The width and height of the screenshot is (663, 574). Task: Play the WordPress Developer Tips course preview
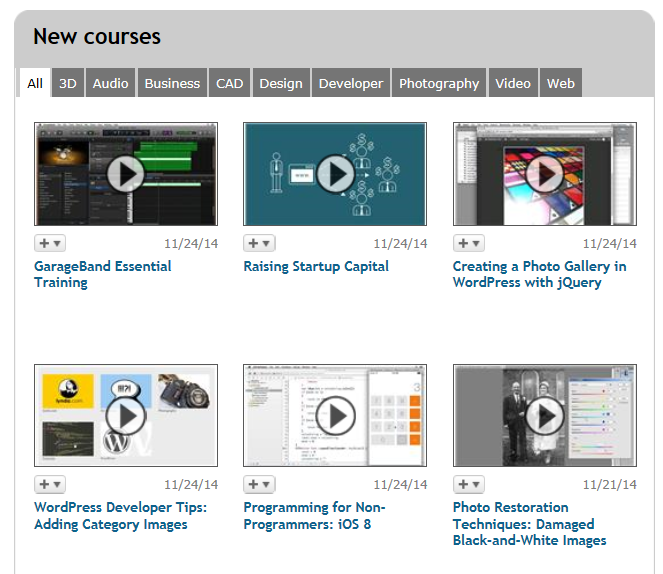pos(126,415)
